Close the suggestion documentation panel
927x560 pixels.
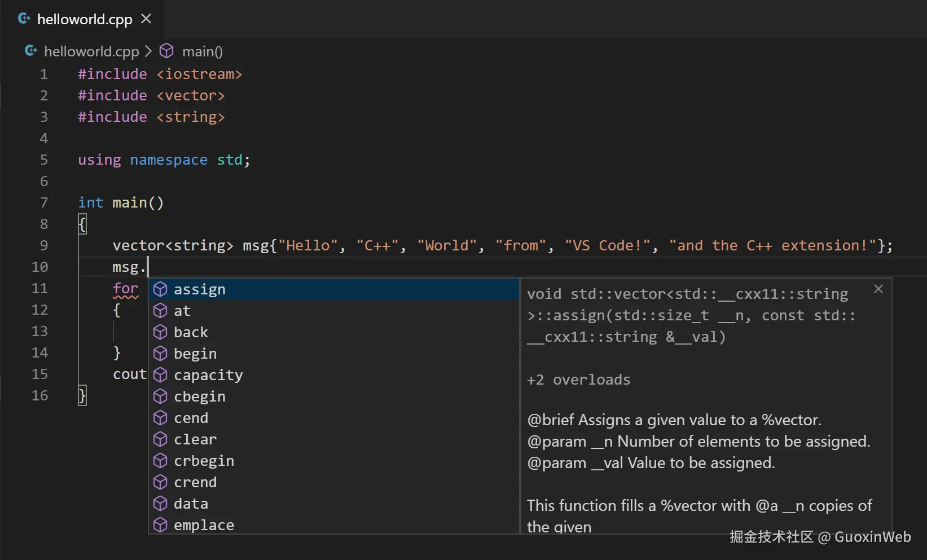coord(878,289)
